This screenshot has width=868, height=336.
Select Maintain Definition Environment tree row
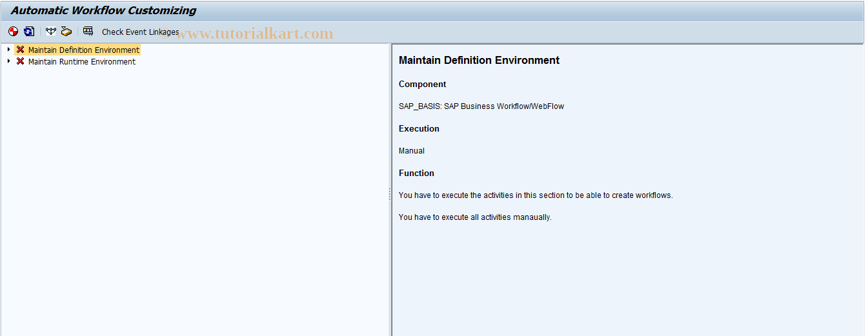(x=84, y=50)
